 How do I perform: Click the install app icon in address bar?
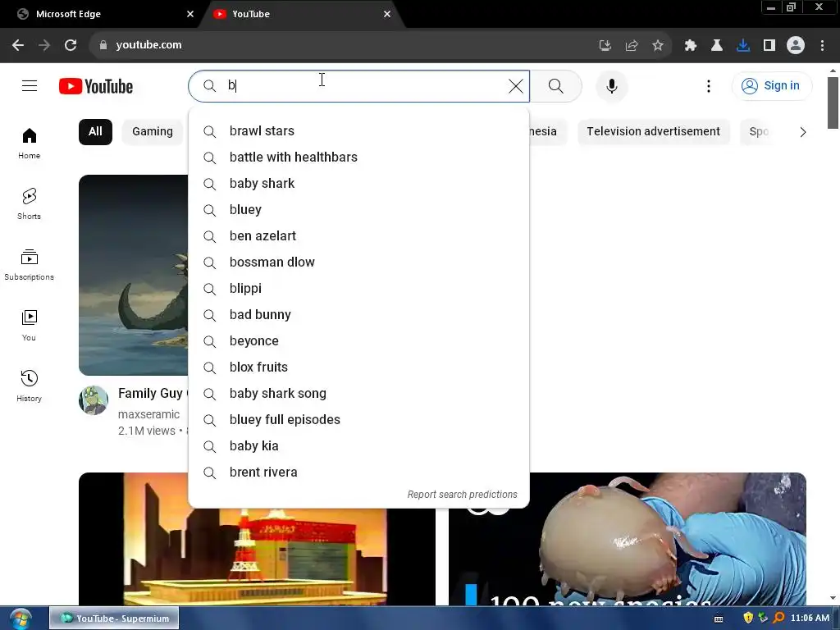[x=605, y=46]
